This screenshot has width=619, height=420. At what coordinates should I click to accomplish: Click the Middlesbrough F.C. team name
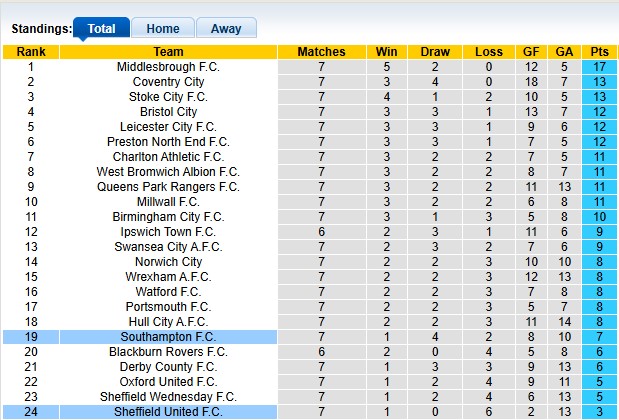168,67
